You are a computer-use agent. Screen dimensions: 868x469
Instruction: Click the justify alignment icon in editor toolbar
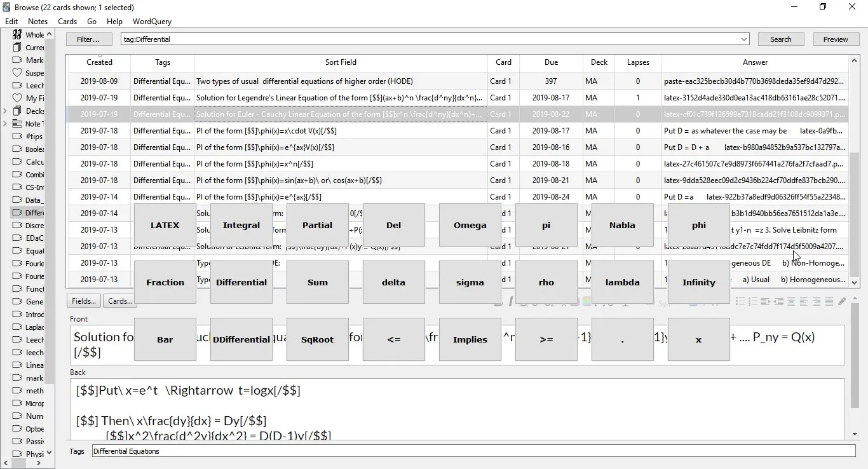coord(829,301)
